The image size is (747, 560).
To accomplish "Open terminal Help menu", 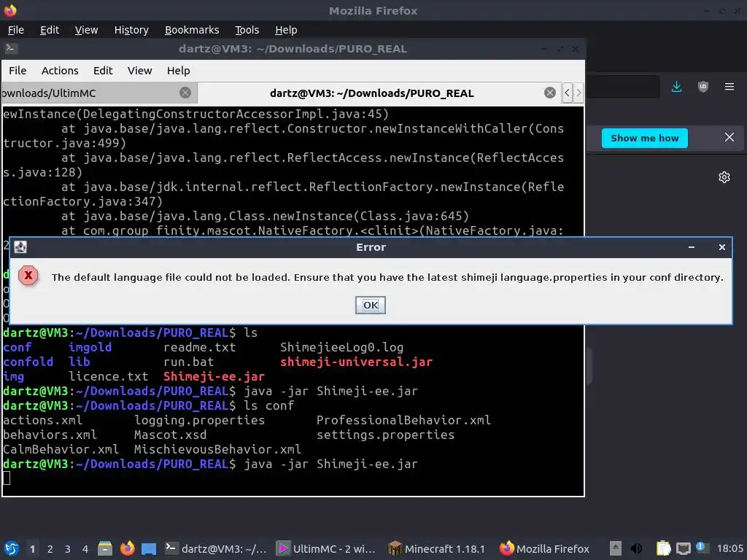I will point(178,71).
